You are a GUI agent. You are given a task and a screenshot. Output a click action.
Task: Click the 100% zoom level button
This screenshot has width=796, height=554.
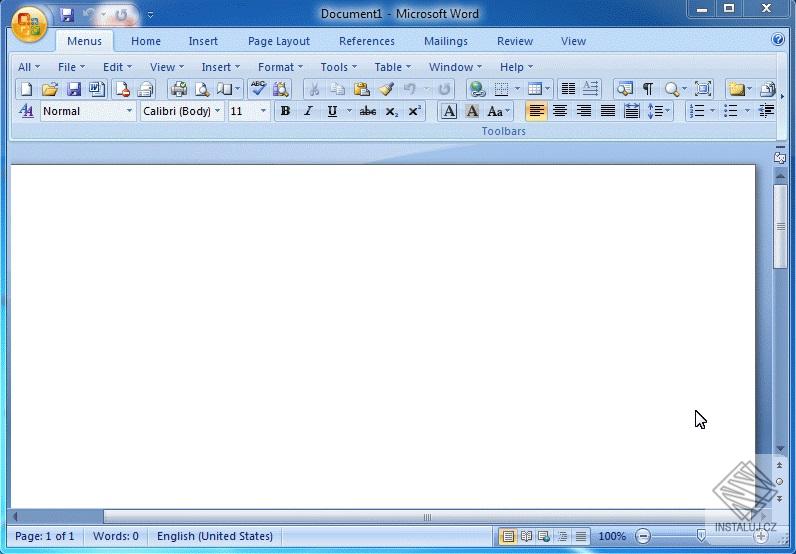(x=612, y=536)
